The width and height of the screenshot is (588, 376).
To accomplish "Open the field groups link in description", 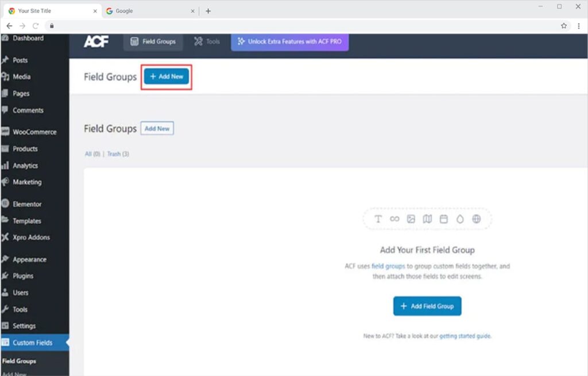I will pos(388,266).
